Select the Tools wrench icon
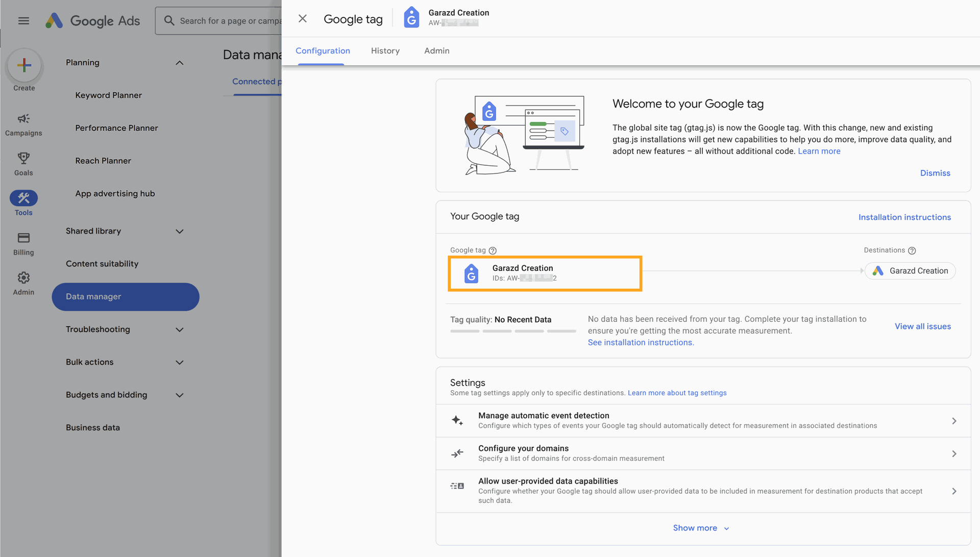Image resolution: width=980 pixels, height=557 pixels. point(23,198)
